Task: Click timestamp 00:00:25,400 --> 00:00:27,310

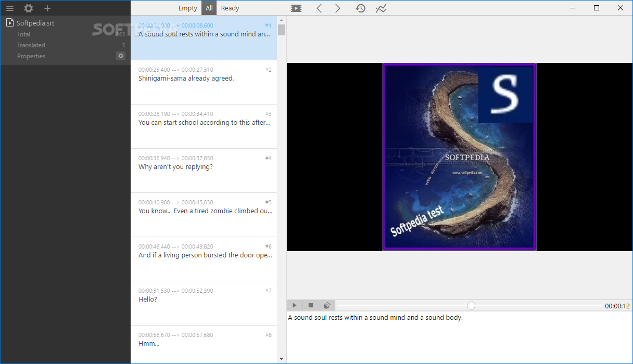Action: (x=175, y=70)
